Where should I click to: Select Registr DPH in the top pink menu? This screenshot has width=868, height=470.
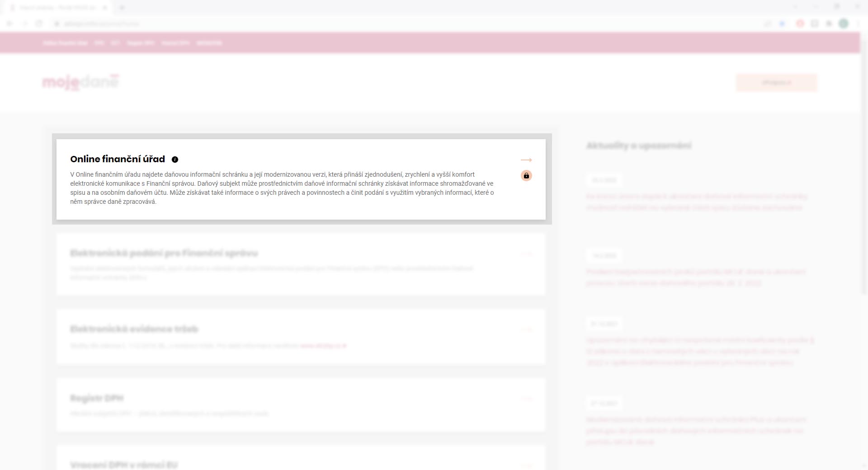[x=141, y=43]
